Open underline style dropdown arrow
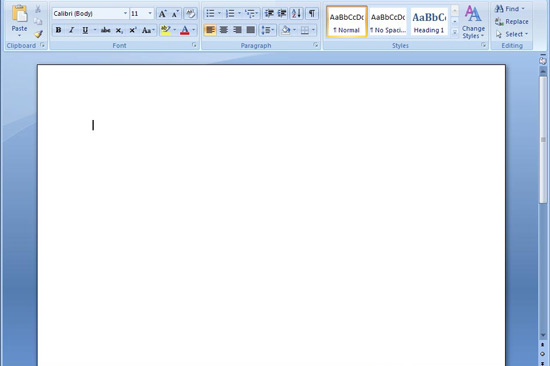Image resolution: width=550 pixels, height=366 pixels. click(95, 31)
